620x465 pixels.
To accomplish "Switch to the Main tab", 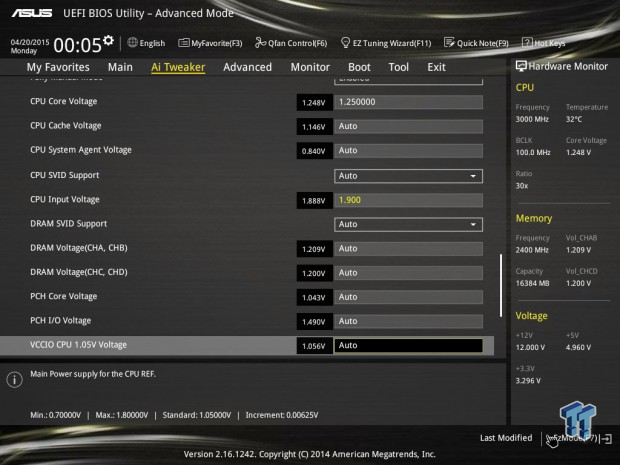I will click(x=120, y=67).
